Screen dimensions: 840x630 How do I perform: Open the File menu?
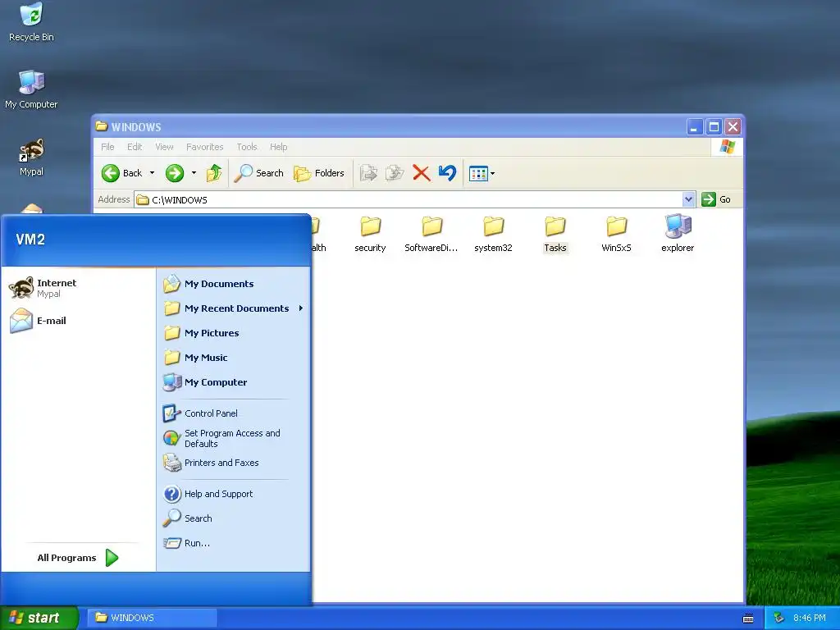pos(107,147)
